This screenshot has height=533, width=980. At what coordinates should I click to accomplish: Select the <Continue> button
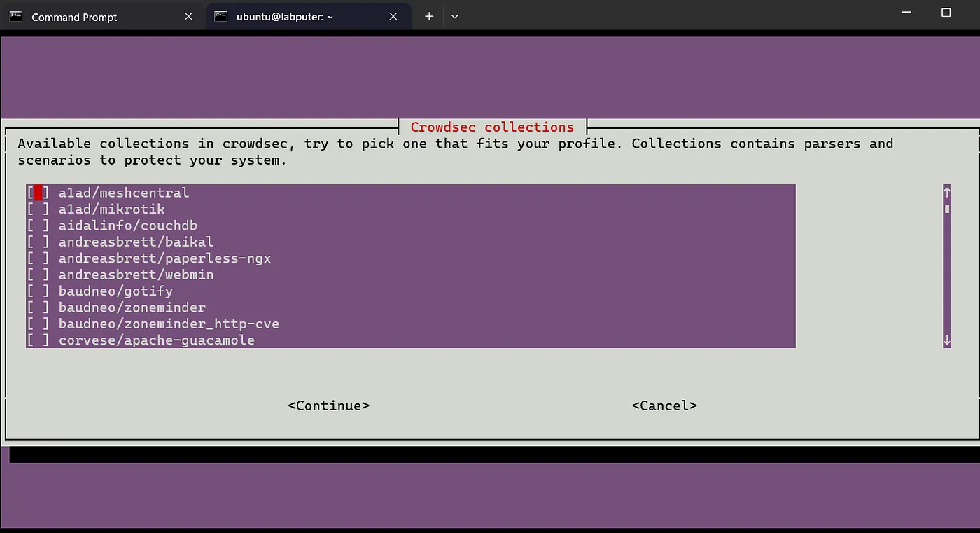(x=329, y=406)
